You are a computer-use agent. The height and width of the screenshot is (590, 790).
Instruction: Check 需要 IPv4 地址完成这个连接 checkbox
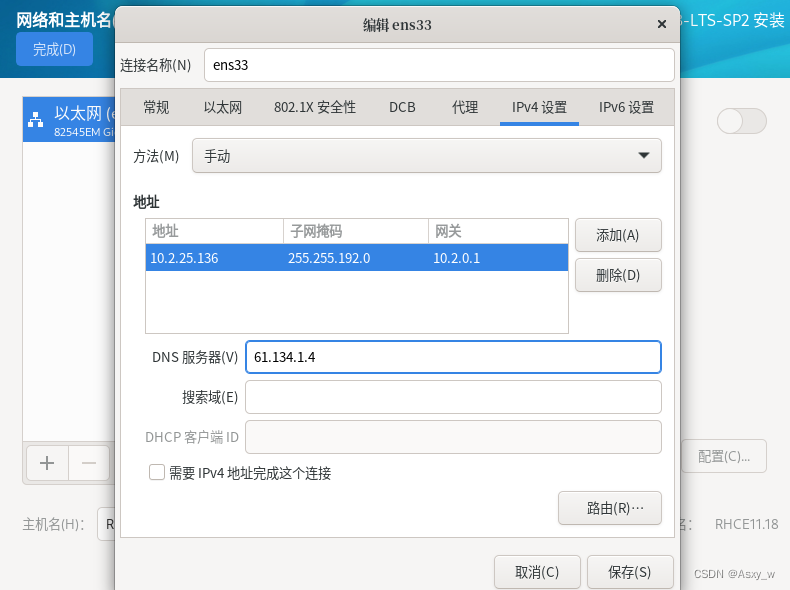click(157, 473)
